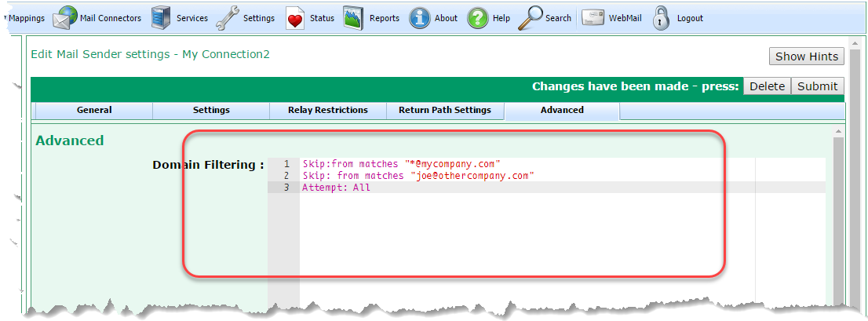Click the green 'Advanced' section heading
This screenshot has width=868, height=321.
pyautogui.click(x=70, y=140)
